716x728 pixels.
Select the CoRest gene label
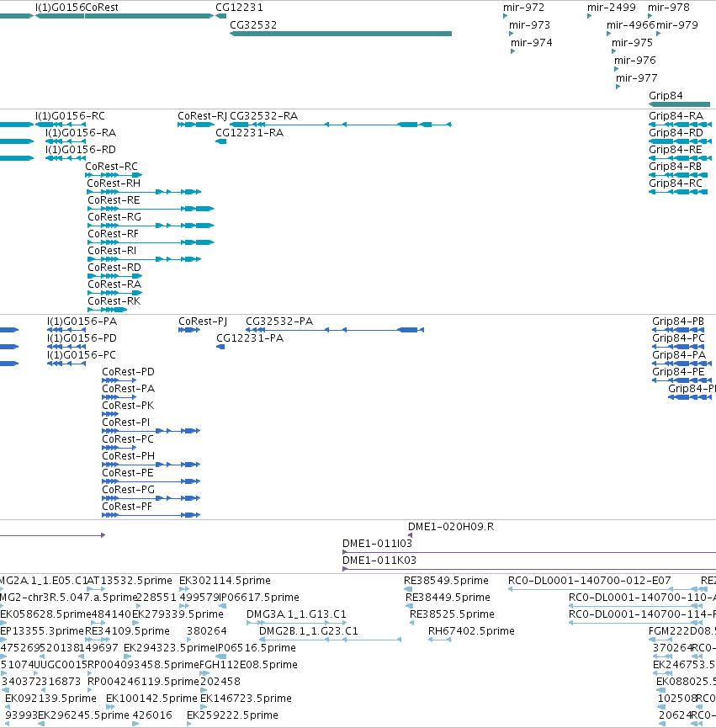[x=102, y=8]
